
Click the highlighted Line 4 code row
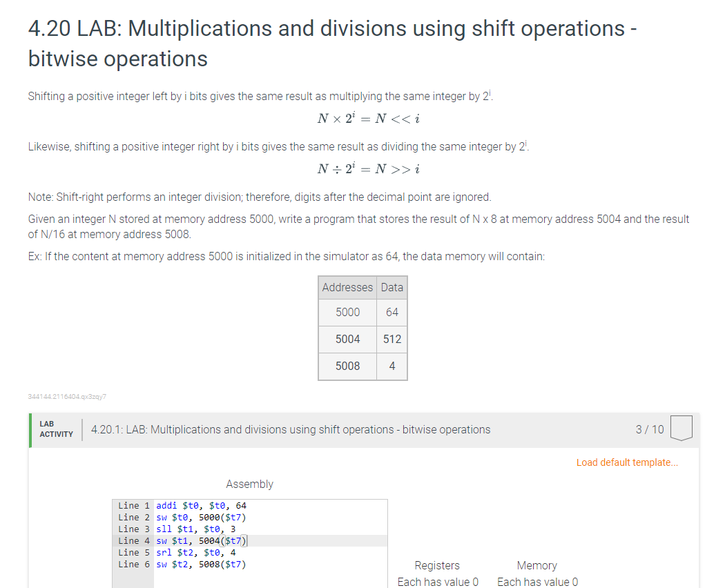pyautogui.click(x=200, y=540)
